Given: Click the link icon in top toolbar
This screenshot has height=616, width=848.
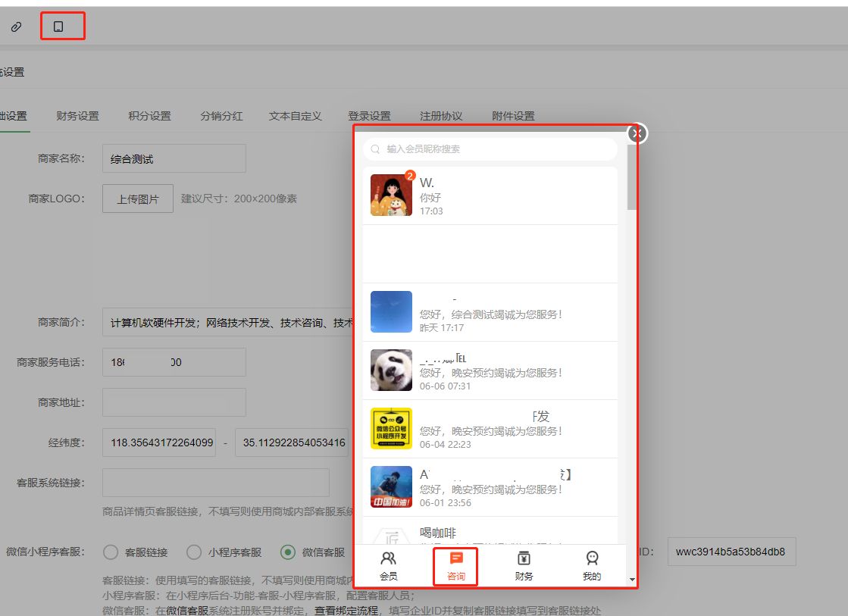Looking at the screenshot, I should (16, 27).
